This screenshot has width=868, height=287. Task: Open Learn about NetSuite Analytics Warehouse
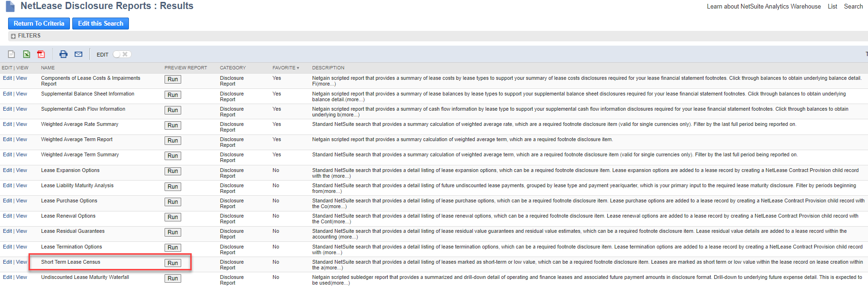[x=763, y=7]
